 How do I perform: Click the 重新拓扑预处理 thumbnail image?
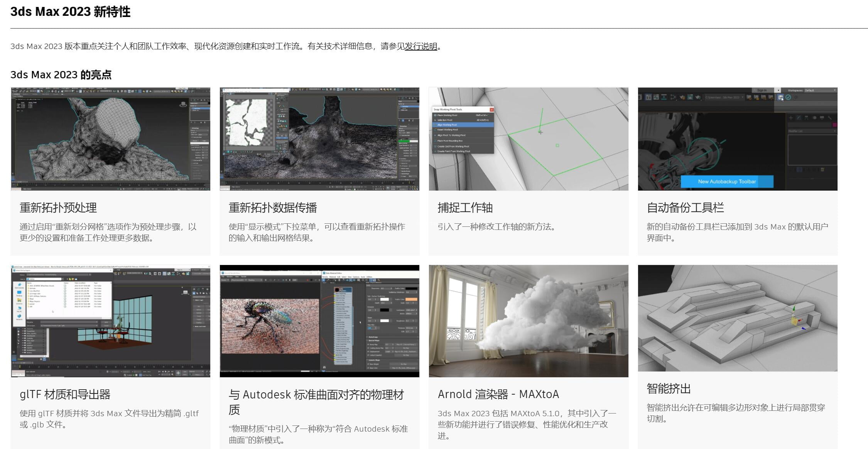(110, 139)
